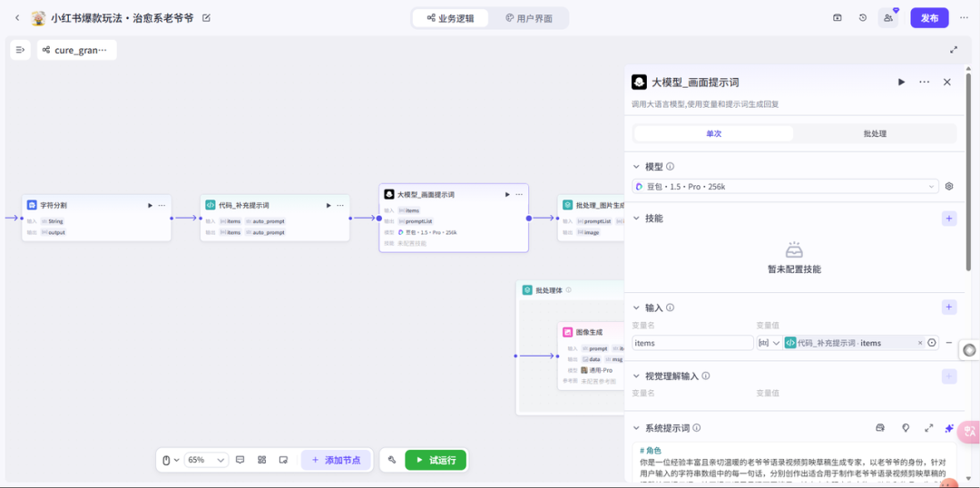The width and height of the screenshot is (980, 488).
Task: Switch to the 业务逻辑 tab
Action: tap(450, 18)
